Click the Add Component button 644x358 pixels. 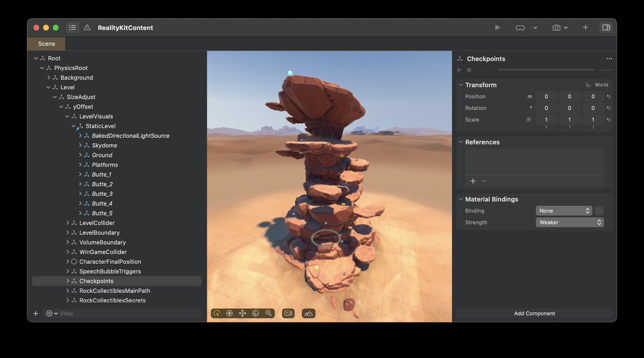click(x=535, y=313)
